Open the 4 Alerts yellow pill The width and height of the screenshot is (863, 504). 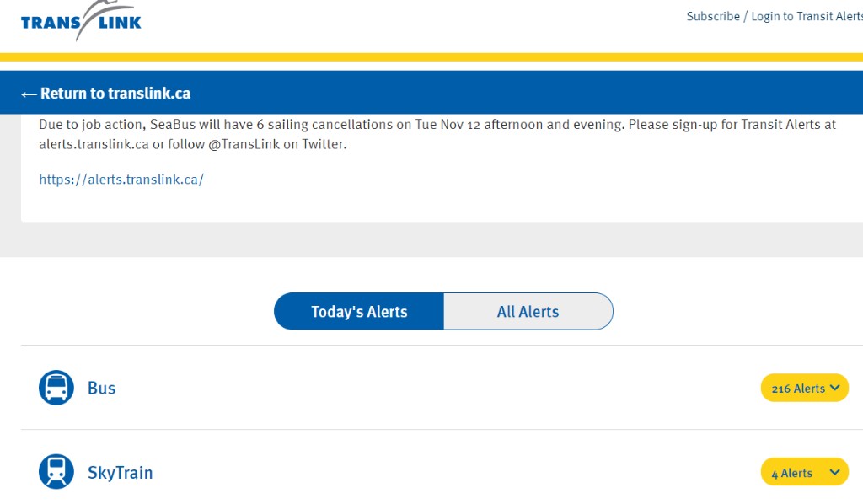[x=805, y=472]
